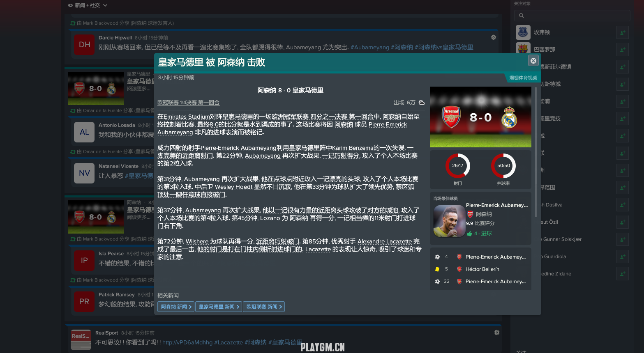This screenshot has width=644, height=353.
Task: Open the #Aubameyang hashtag in Darcie's post
Action: click(369, 47)
